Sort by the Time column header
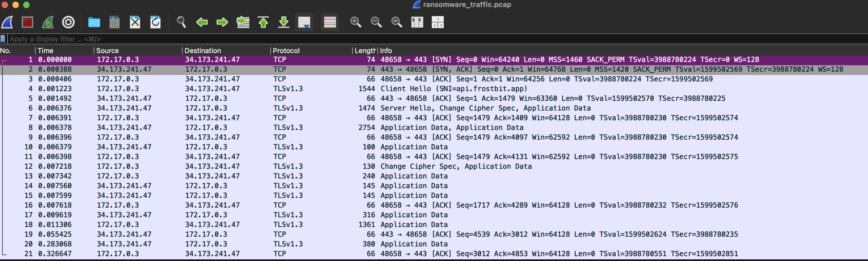 pos(64,51)
